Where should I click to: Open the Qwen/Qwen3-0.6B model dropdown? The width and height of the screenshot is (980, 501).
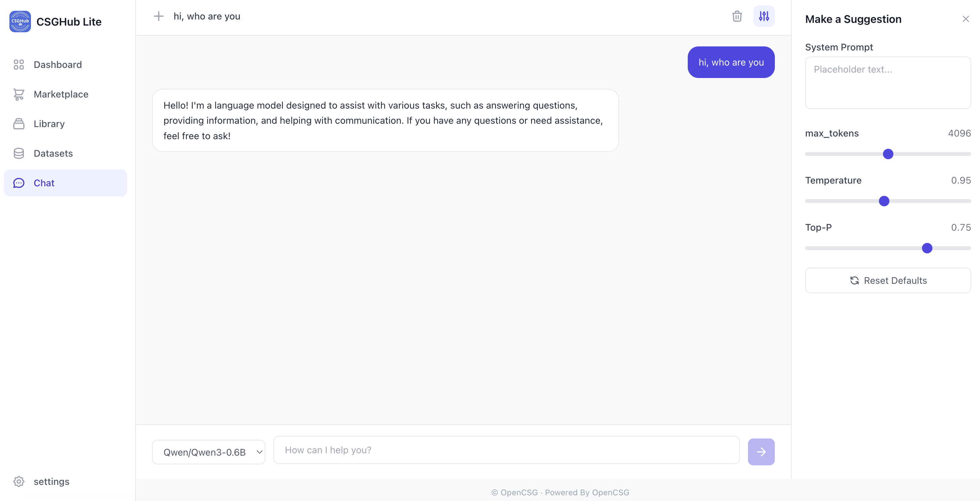coord(209,452)
